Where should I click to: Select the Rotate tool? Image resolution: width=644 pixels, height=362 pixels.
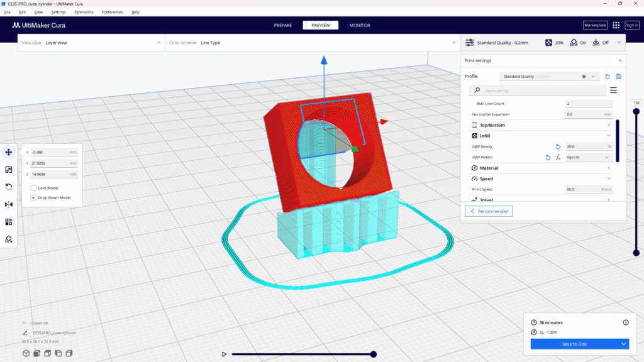coord(8,187)
